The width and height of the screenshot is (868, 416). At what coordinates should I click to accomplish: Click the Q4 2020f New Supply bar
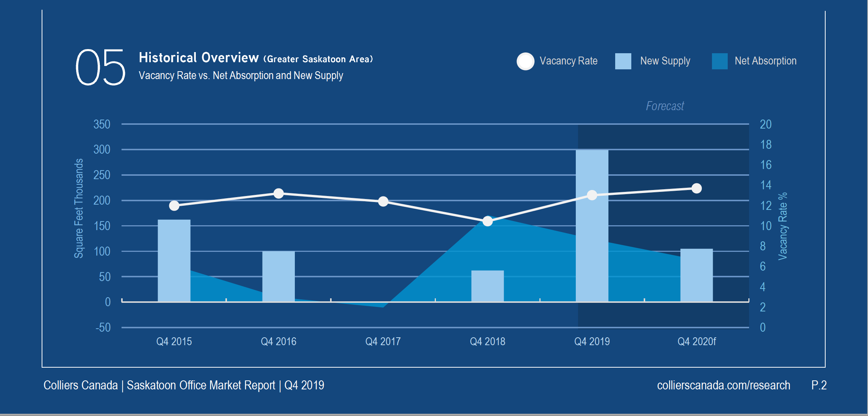pos(697,275)
